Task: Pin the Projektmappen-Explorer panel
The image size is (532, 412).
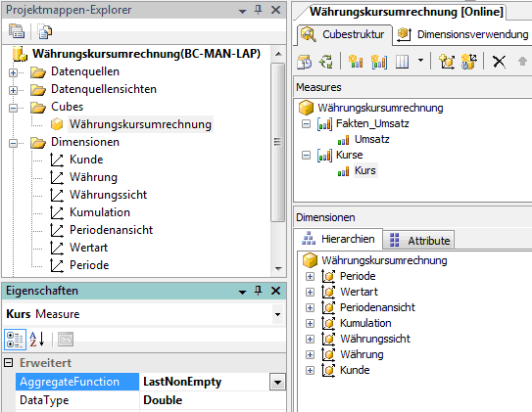Action: pos(259,10)
